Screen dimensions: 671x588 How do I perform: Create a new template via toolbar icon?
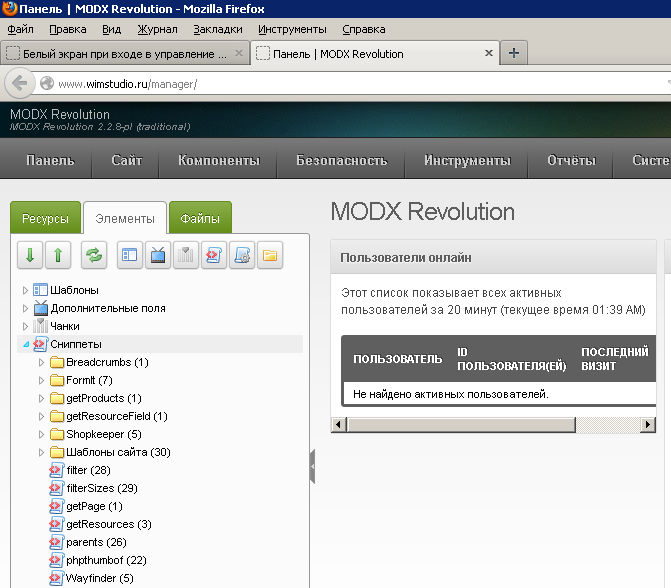[x=130, y=255]
